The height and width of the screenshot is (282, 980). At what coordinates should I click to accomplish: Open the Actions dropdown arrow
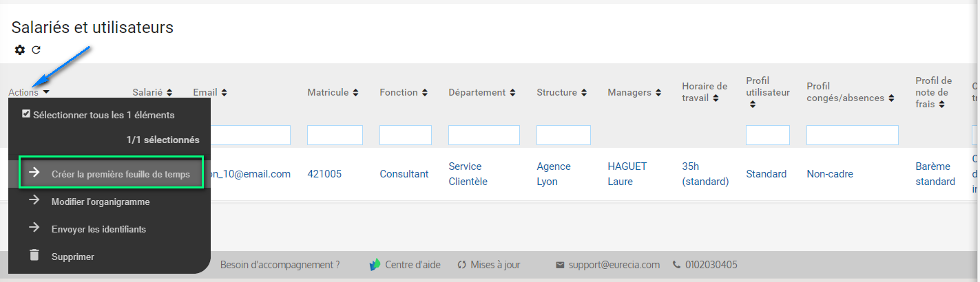(45, 92)
